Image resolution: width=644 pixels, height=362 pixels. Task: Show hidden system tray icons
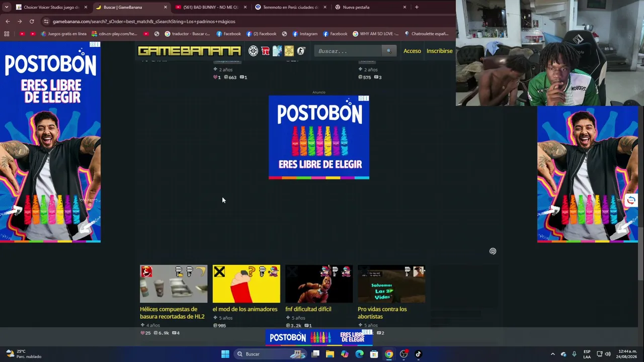(x=552, y=354)
